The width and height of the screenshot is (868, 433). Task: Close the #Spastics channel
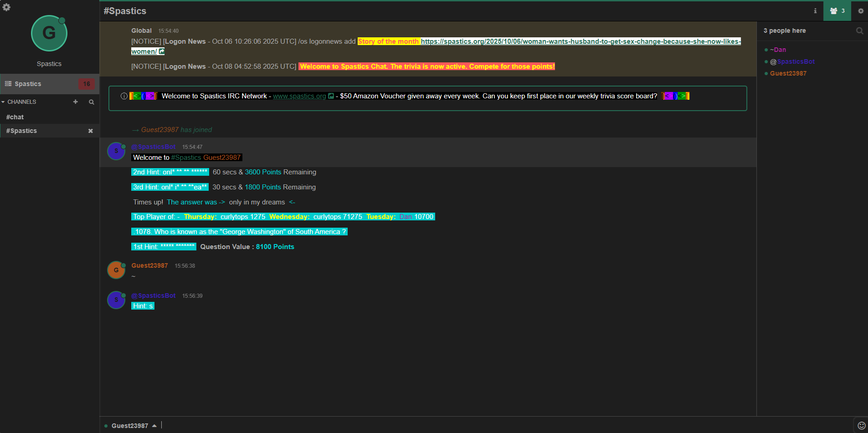90,131
